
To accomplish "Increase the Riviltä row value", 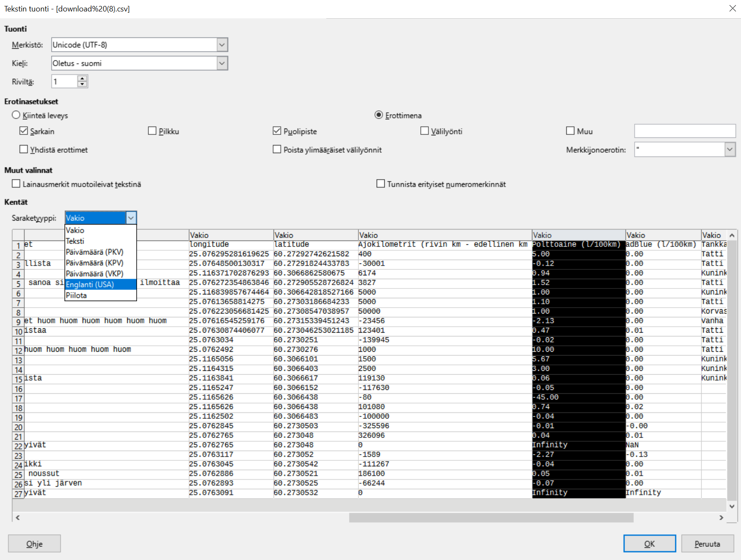I will 83,78.
